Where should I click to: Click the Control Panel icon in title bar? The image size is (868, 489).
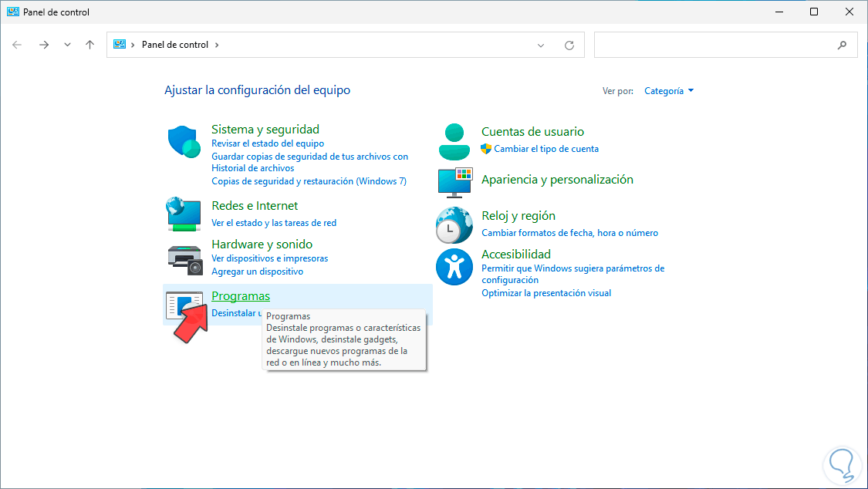(x=13, y=12)
